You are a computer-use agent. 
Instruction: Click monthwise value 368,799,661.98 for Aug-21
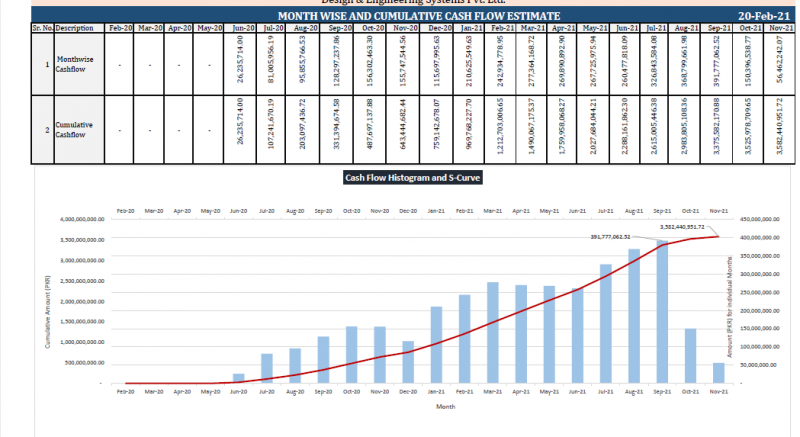pos(684,60)
